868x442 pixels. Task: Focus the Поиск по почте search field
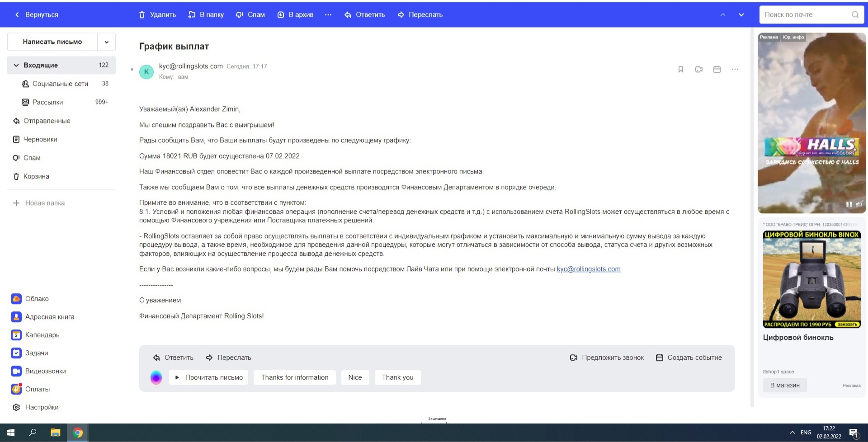[805, 14]
